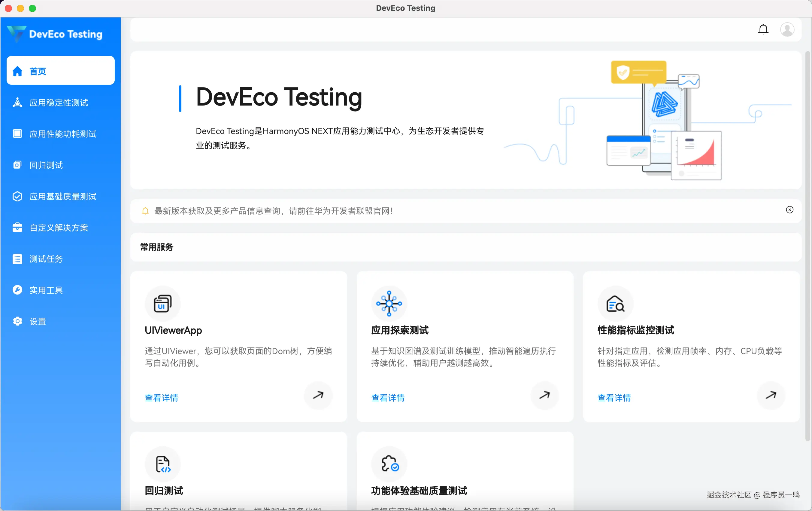The height and width of the screenshot is (511, 812).
Task: Click the UIViewerApp card icon
Action: (162, 303)
